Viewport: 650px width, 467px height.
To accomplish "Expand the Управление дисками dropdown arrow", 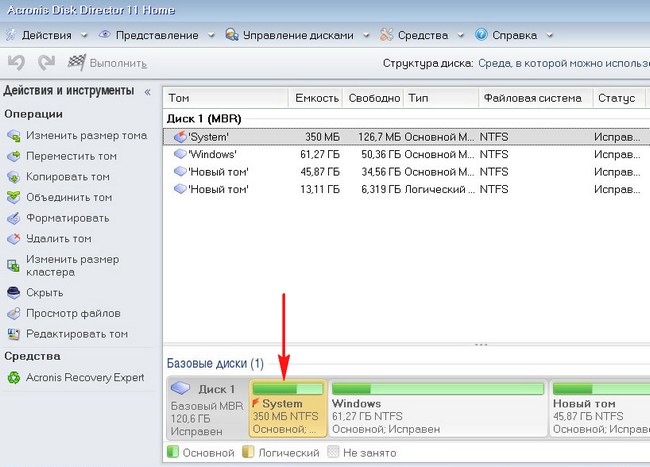I will (x=366, y=36).
